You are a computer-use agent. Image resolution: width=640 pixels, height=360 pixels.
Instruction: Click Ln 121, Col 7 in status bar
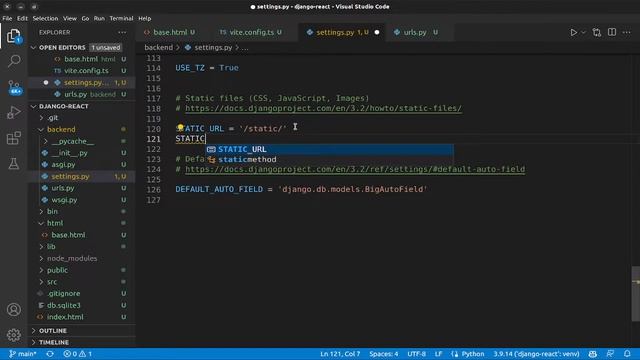point(340,354)
